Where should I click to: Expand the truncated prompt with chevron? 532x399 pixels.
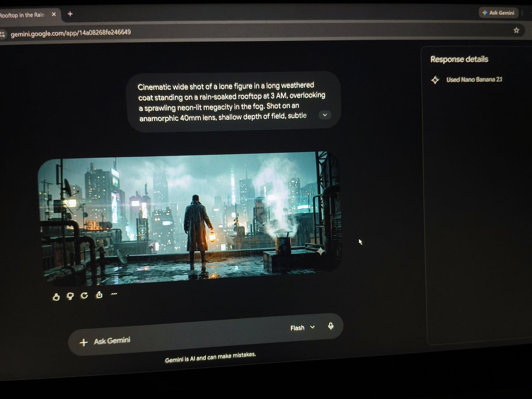pos(325,115)
